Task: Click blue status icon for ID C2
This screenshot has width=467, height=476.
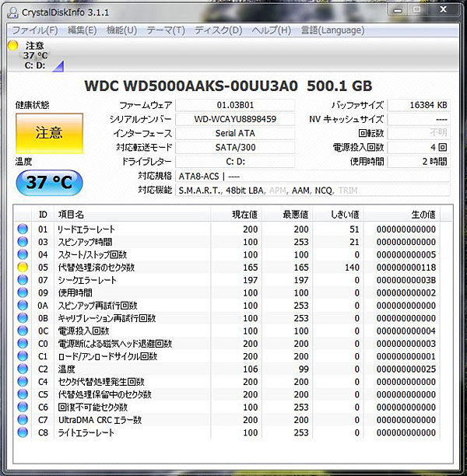Action: (23, 369)
